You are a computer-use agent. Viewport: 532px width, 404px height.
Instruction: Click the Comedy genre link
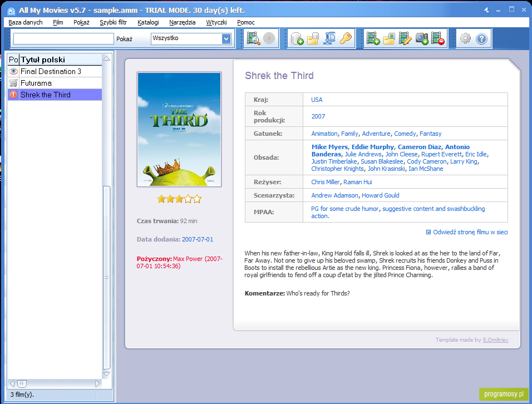pos(405,134)
